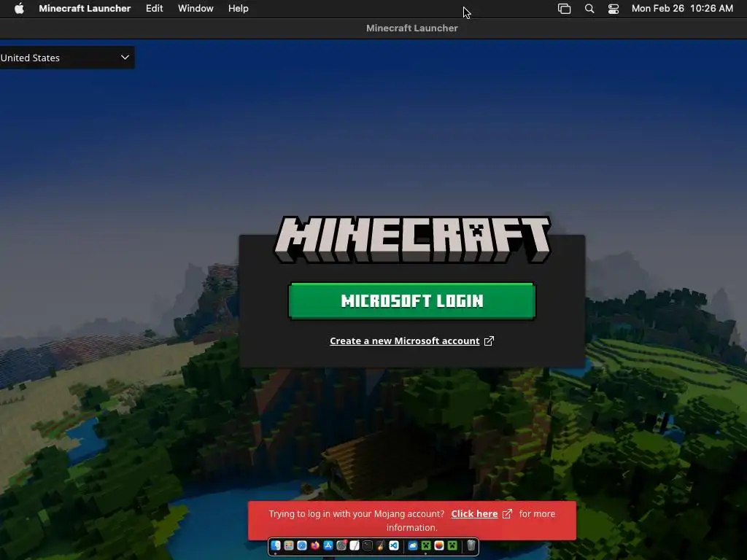Click the cloud icon in the dock

pos(413,545)
